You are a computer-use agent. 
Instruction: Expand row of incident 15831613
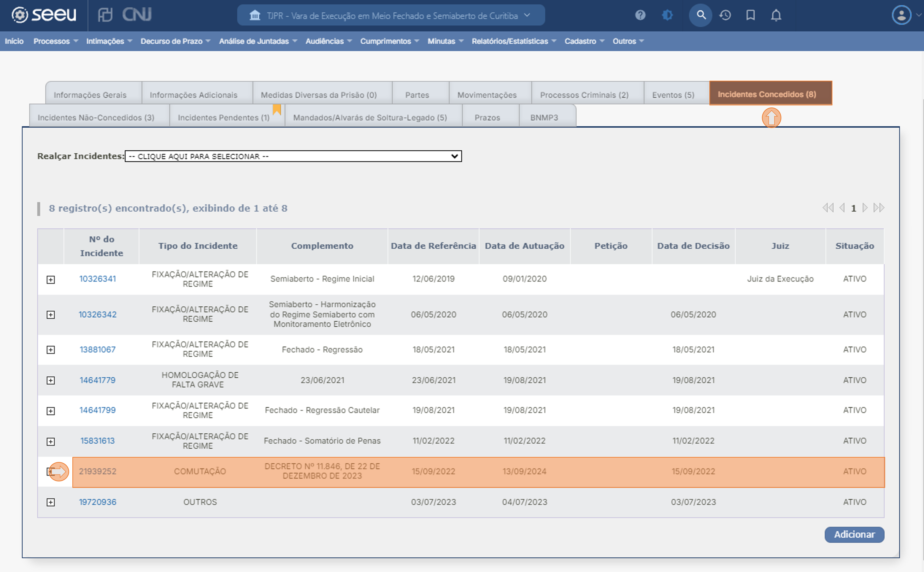[x=51, y=441]
